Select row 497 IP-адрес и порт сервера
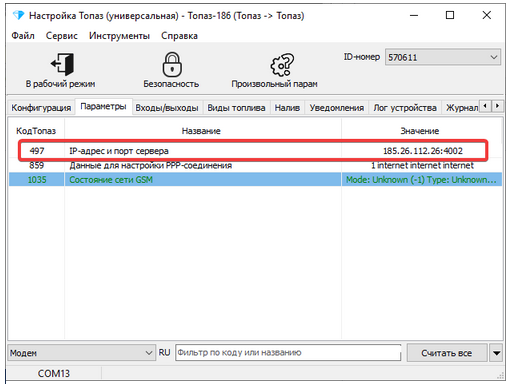Screen dimensions: 509x384 click(255, 151)
